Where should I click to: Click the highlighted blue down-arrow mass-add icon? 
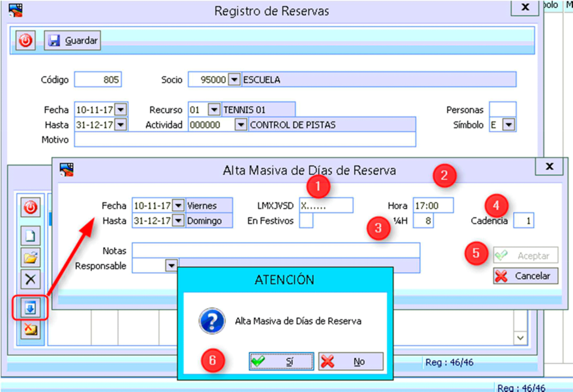point(30,308)
